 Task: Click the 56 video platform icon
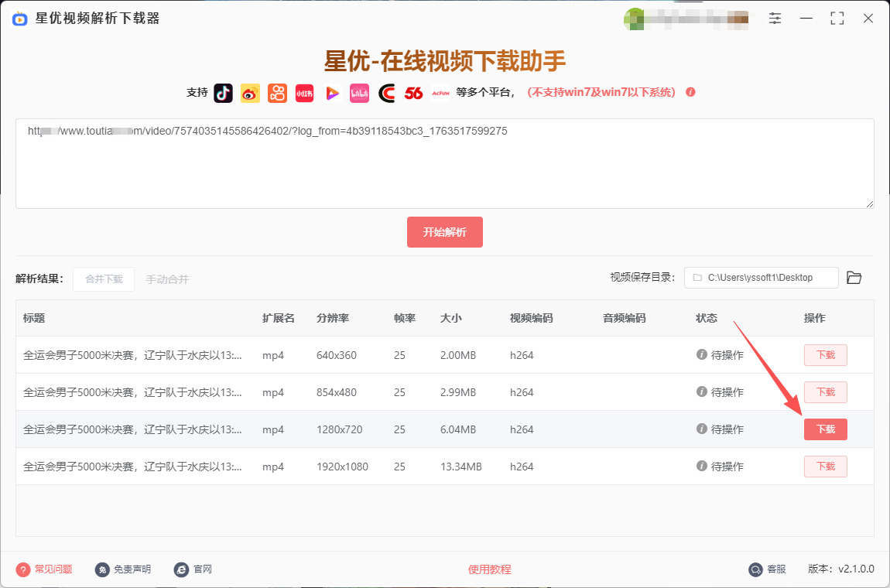tap(413, 93)
